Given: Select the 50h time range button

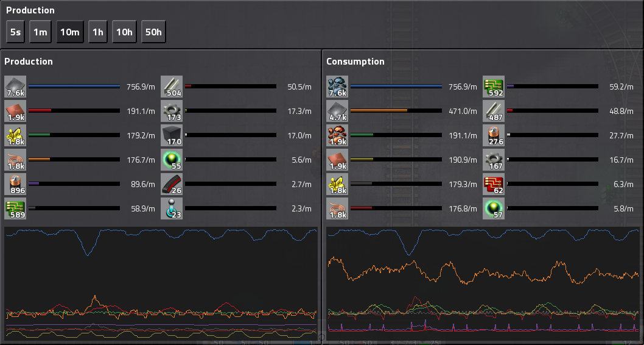Looking at the screenshot, I should (x=153, y=32).
